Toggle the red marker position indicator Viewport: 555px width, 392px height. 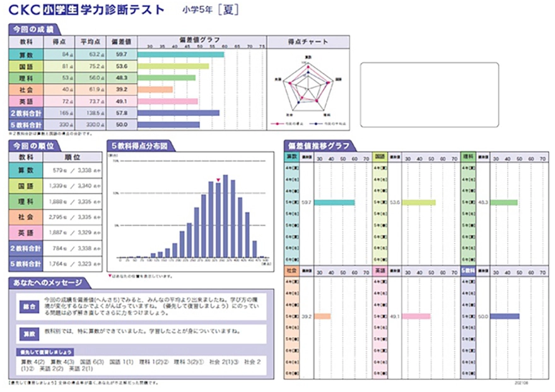(217, 181)
